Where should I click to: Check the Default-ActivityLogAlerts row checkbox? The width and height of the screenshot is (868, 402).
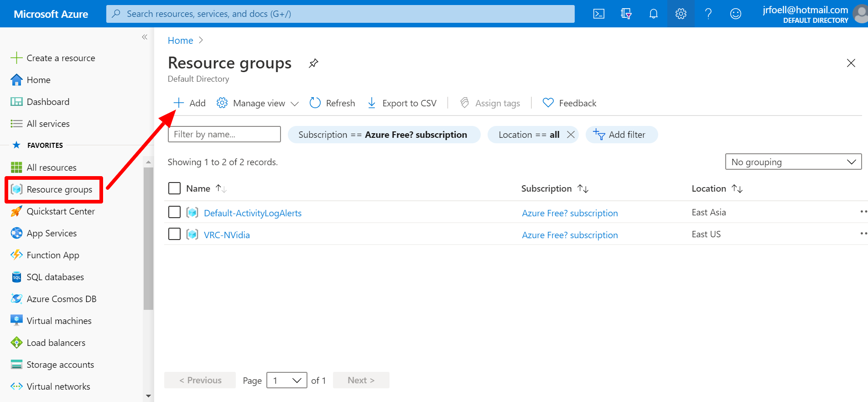(174, 212)
